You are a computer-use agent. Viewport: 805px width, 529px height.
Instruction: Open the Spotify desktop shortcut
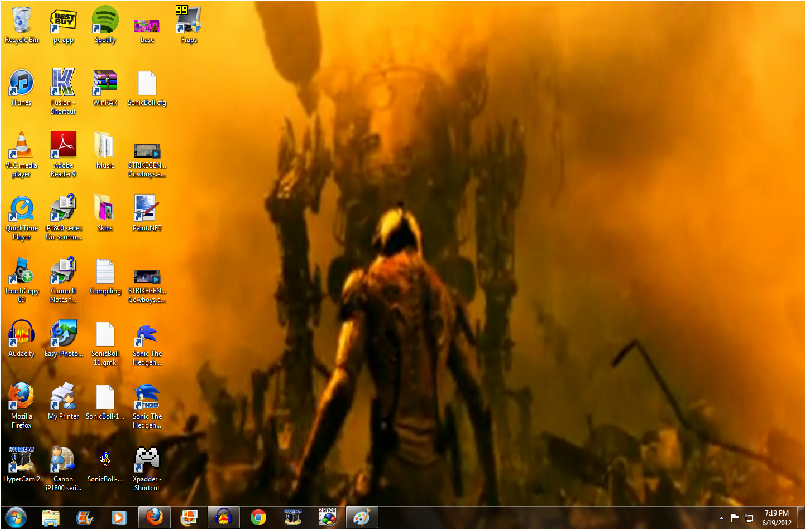105,25
